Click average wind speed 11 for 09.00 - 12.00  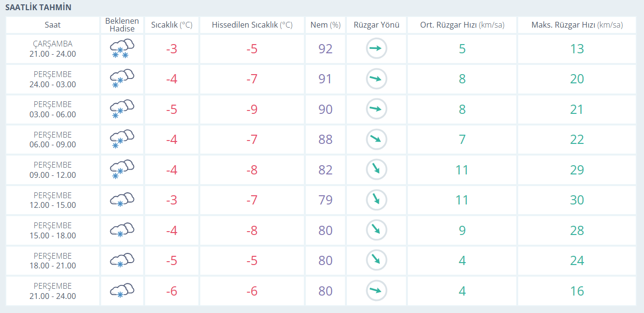(x=462, y=170)
